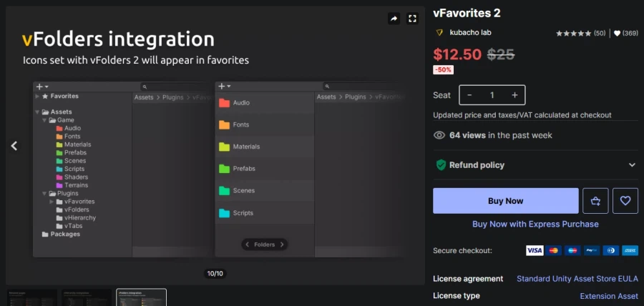The height and width of the screenshot is (306, 644).
Task: Click the orange Fonts folder icon in favorites
Action: pos(224,124)
